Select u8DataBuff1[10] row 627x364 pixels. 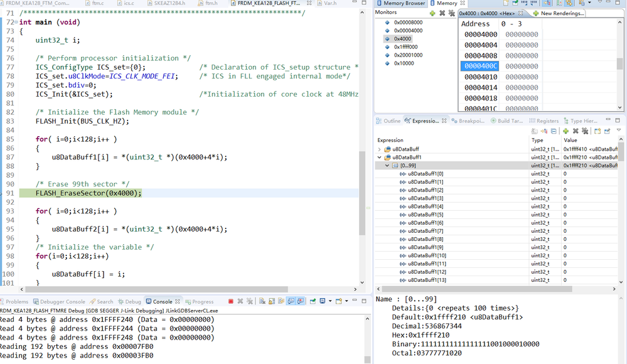(x=497, y=255)
